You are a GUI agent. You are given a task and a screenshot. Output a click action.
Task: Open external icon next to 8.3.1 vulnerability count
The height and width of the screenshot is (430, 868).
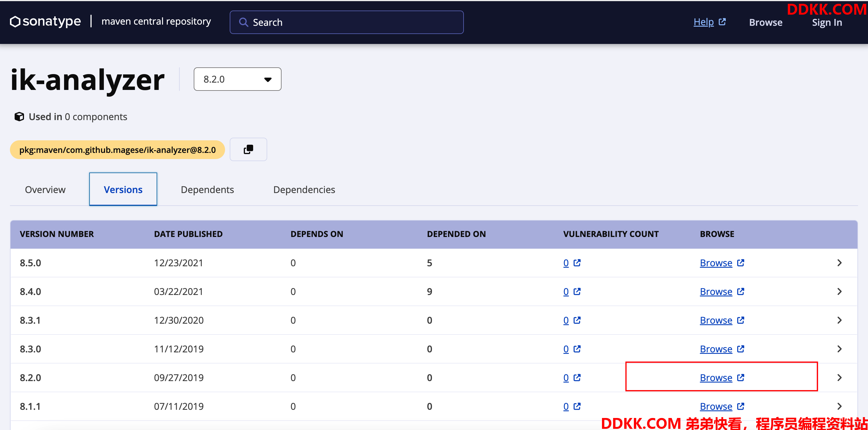577,320
